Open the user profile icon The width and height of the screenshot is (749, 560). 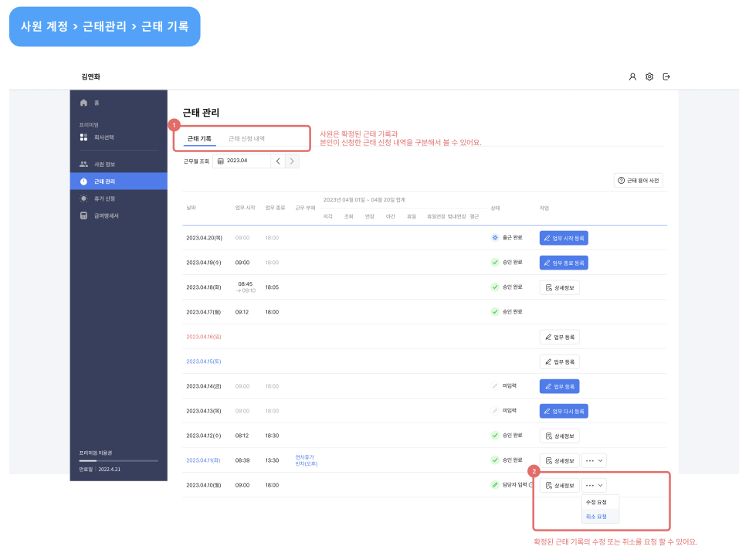pos(632,76)
